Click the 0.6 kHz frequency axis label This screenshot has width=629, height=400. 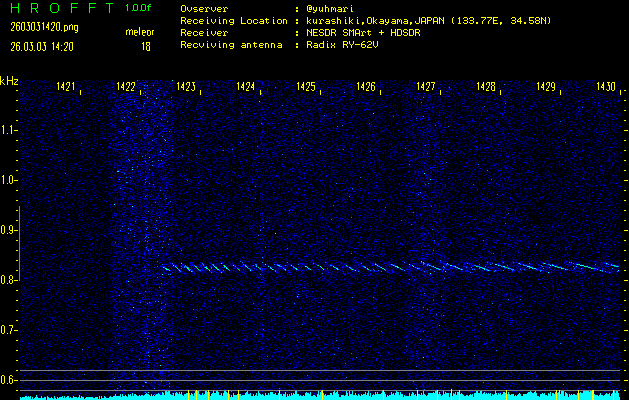[9, 379]
